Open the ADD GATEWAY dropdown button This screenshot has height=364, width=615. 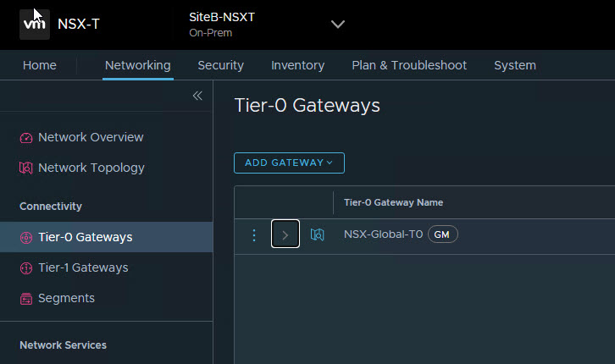click(x=289, y=163)
